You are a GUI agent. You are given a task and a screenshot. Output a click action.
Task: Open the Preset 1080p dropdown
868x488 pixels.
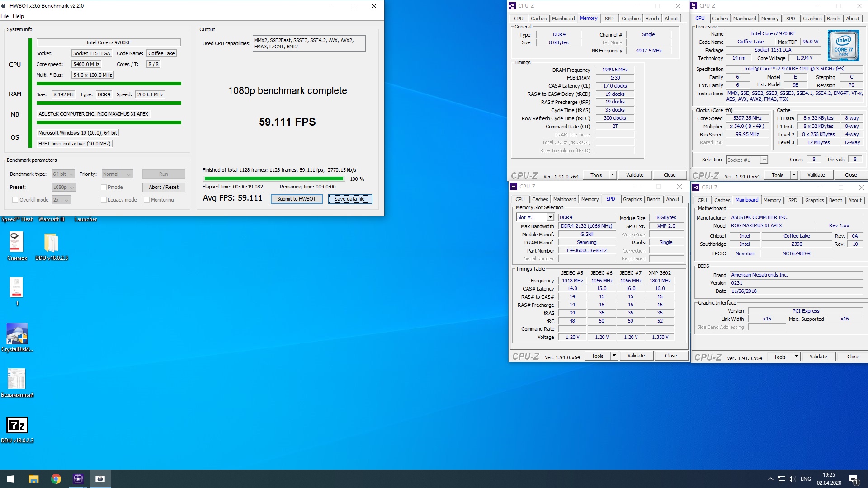pyautogui.click(x=64, y=187)
